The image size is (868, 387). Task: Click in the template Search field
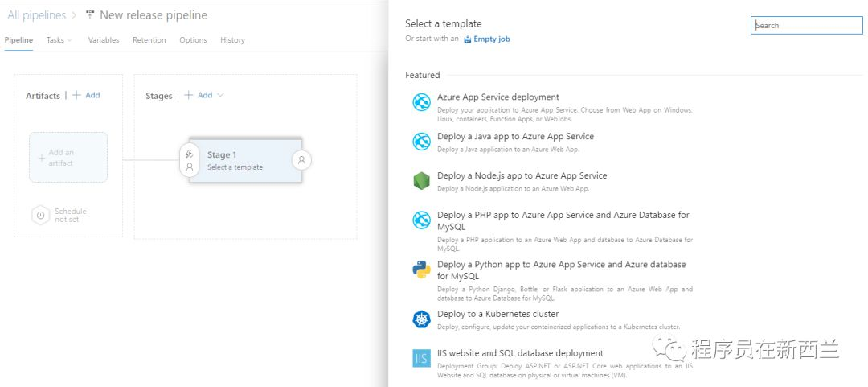click(807, 26)
